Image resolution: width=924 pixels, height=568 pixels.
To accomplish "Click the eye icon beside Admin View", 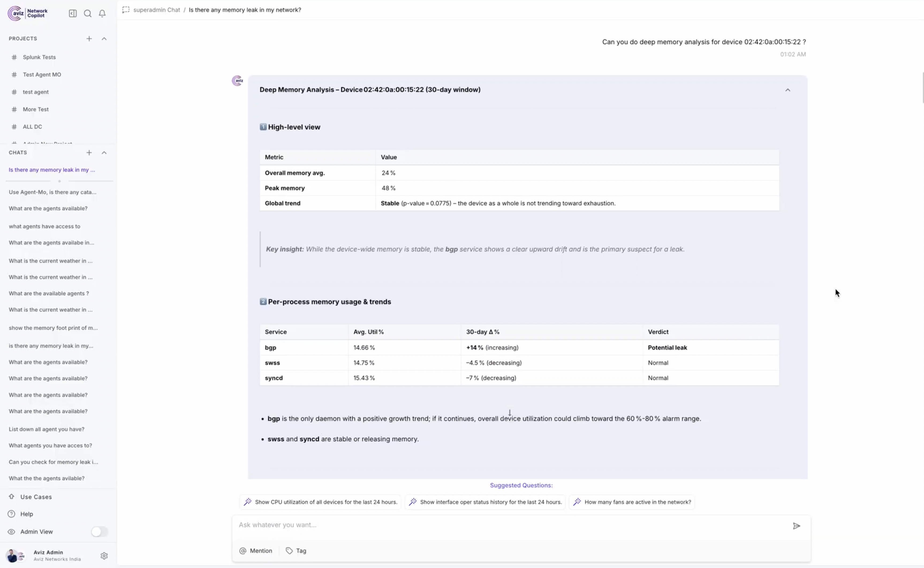I will coord(11,532).
